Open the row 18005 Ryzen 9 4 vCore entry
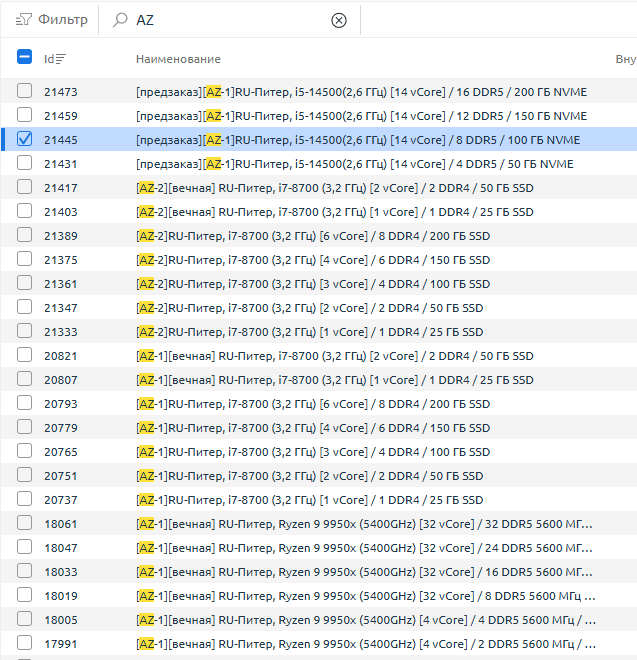This screenshot has height=660, width=637. 365,619
